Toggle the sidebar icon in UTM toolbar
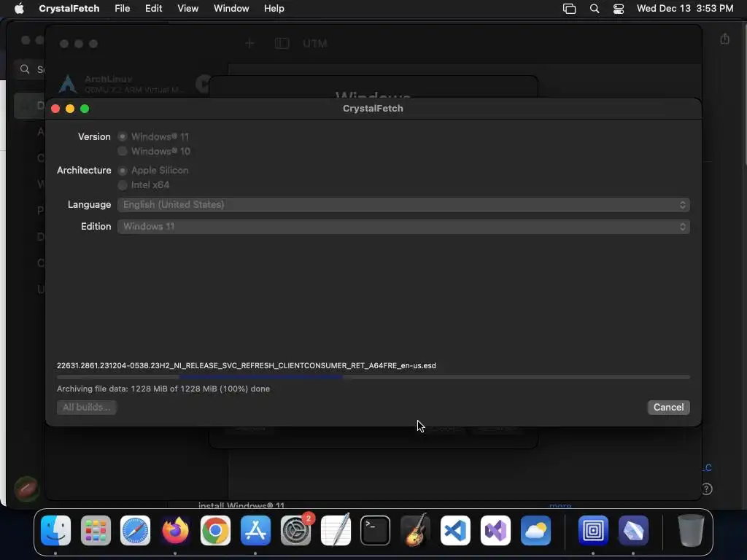Image resolution: width=747 pixels, height=560 pixels. tap(282, 44)
